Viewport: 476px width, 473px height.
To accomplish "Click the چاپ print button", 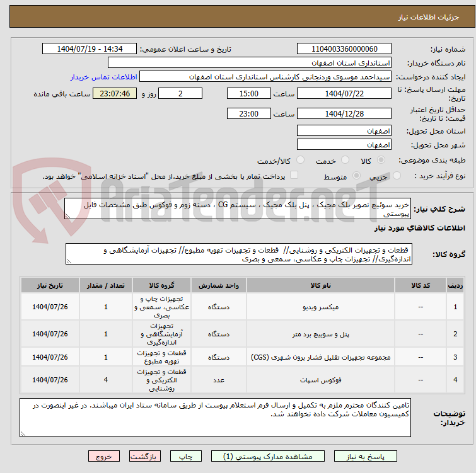I will click(186, 456).
